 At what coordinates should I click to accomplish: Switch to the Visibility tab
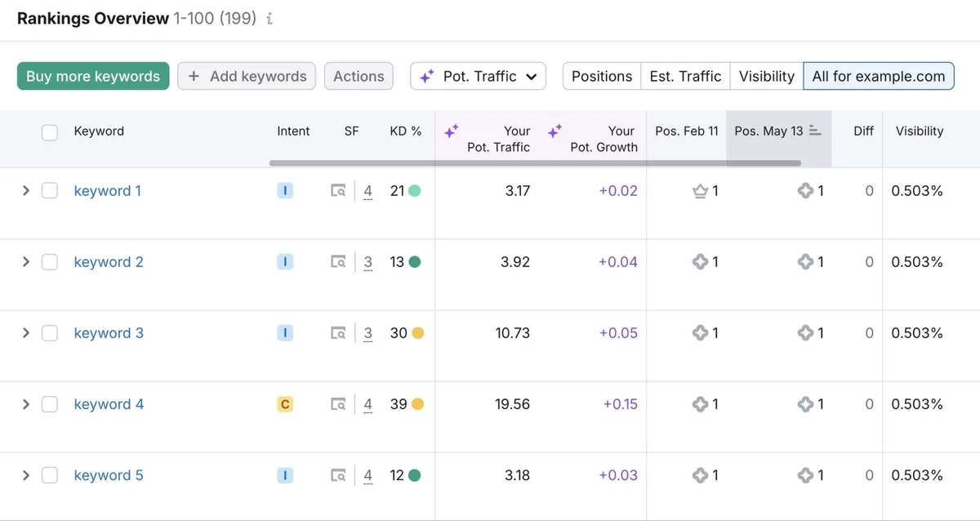[767, 76]
